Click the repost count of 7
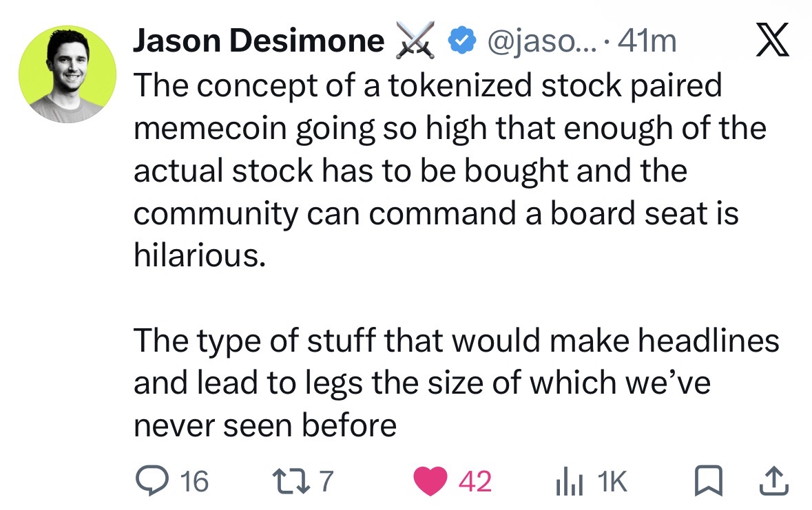The width and height of the screenshot is (812, 510). [326, 481]
